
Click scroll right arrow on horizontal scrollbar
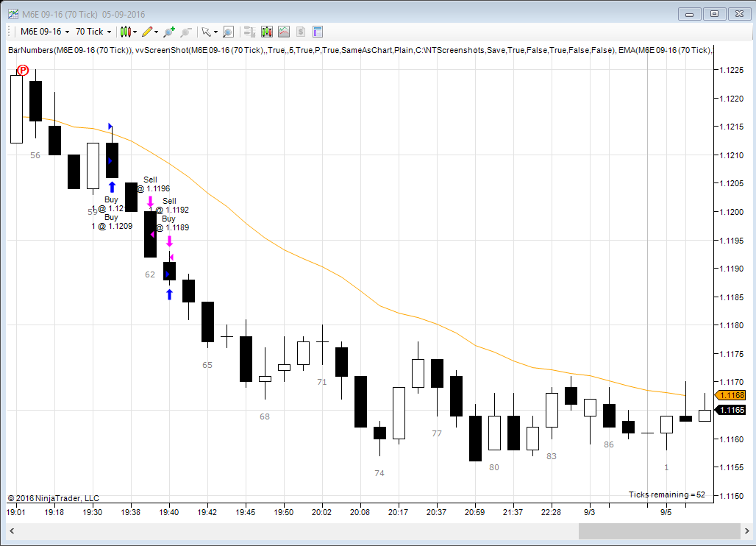pos(747,531)
